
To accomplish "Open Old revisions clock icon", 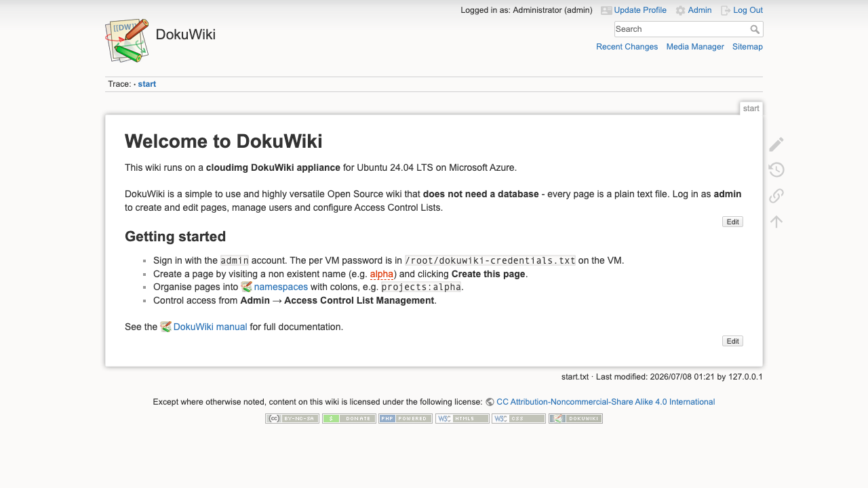I will (776, 169).
